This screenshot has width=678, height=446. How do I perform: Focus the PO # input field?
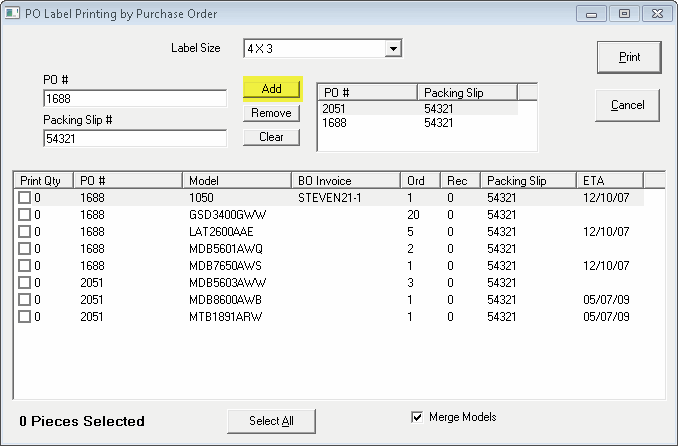tap(135, 99)
